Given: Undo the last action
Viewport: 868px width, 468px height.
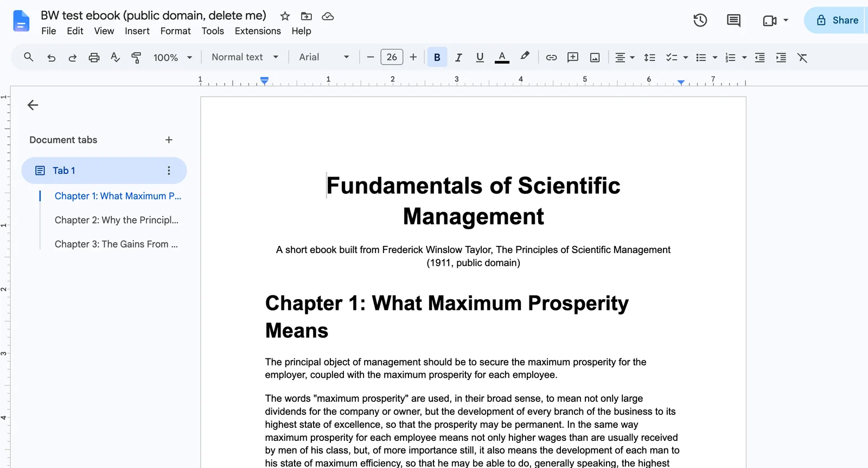Looking at the screenshot, I should 52,58.
